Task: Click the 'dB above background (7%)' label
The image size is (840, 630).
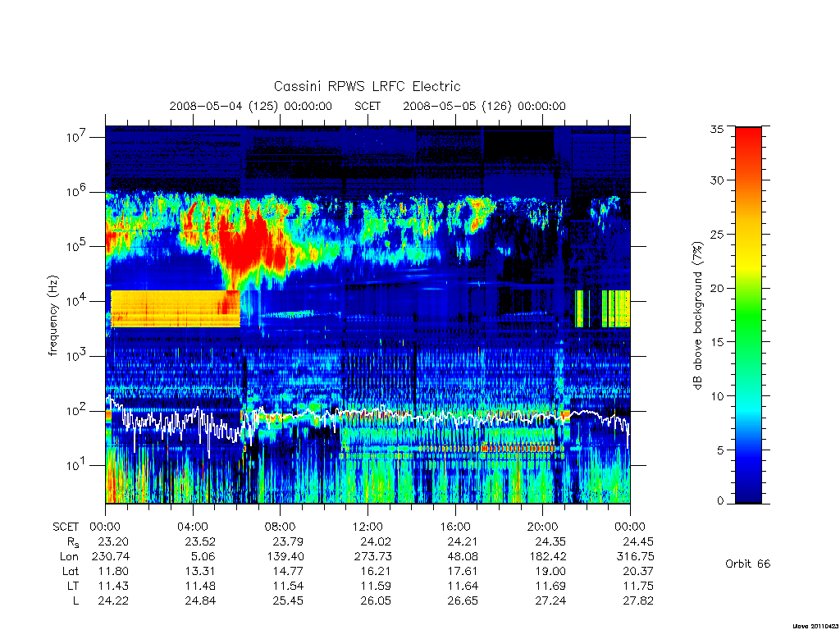Action: tap(697, 315)
